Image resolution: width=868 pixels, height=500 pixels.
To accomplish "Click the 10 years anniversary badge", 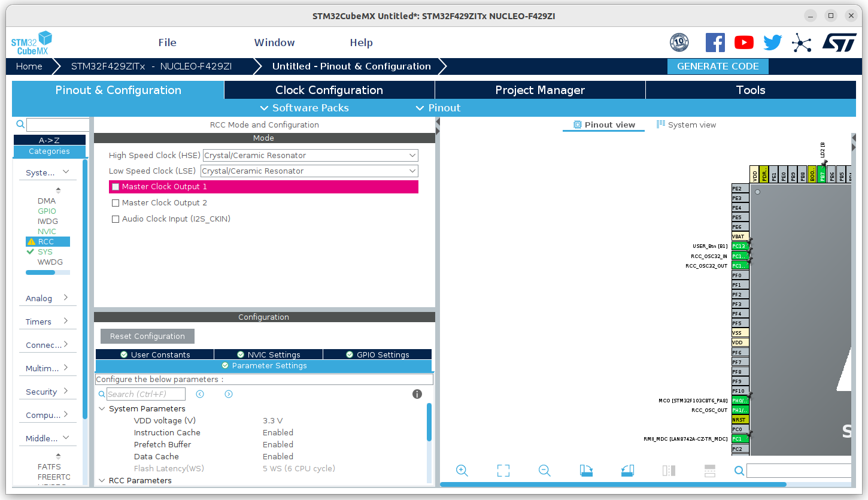I will click(x=679, y=43).
